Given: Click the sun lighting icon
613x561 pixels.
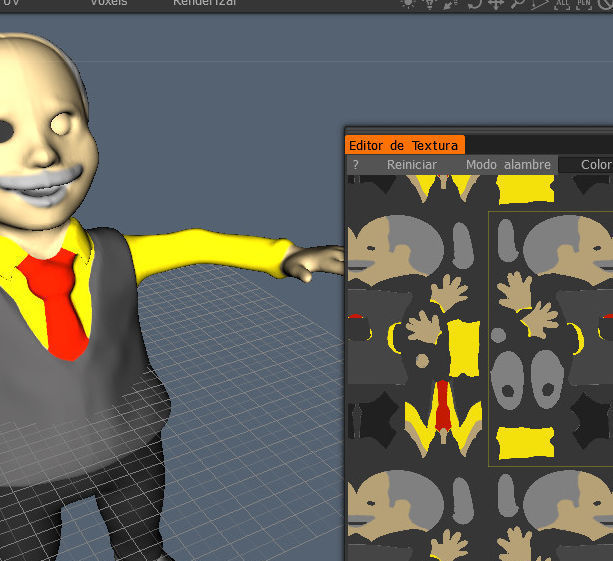Looking at the screenshot, I should [x=408, y=4].
